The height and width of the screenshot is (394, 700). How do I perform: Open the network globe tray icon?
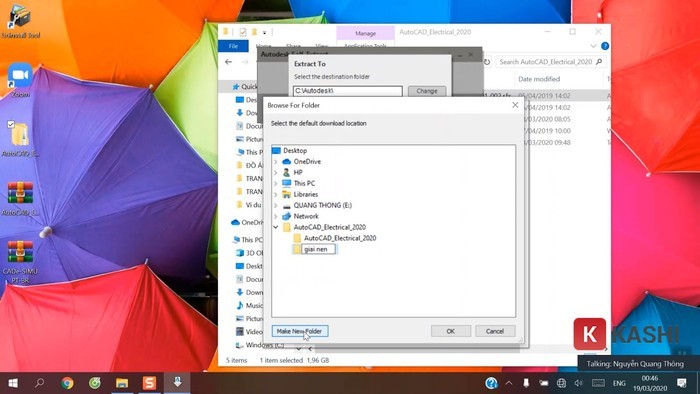(561, 383)
